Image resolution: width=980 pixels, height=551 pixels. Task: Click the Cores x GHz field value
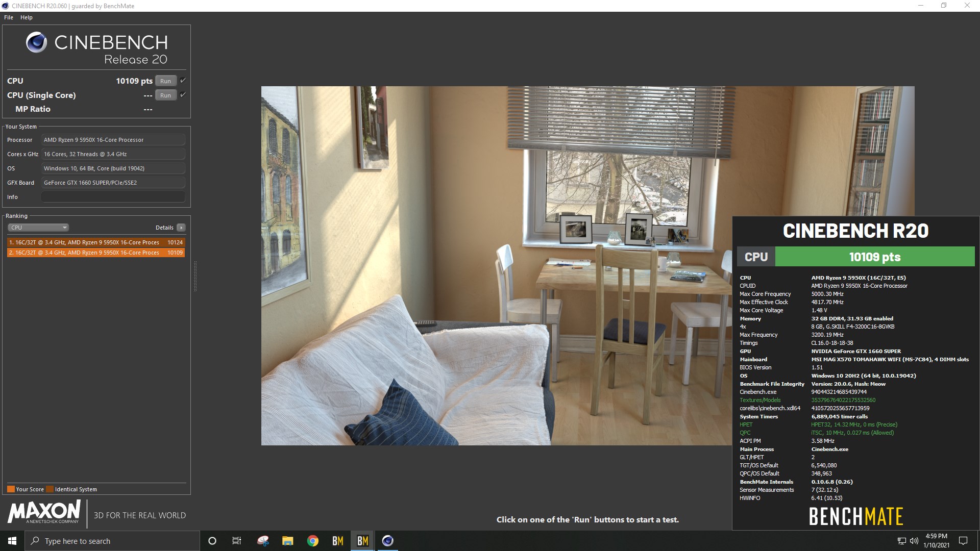(x=113, y=154)
